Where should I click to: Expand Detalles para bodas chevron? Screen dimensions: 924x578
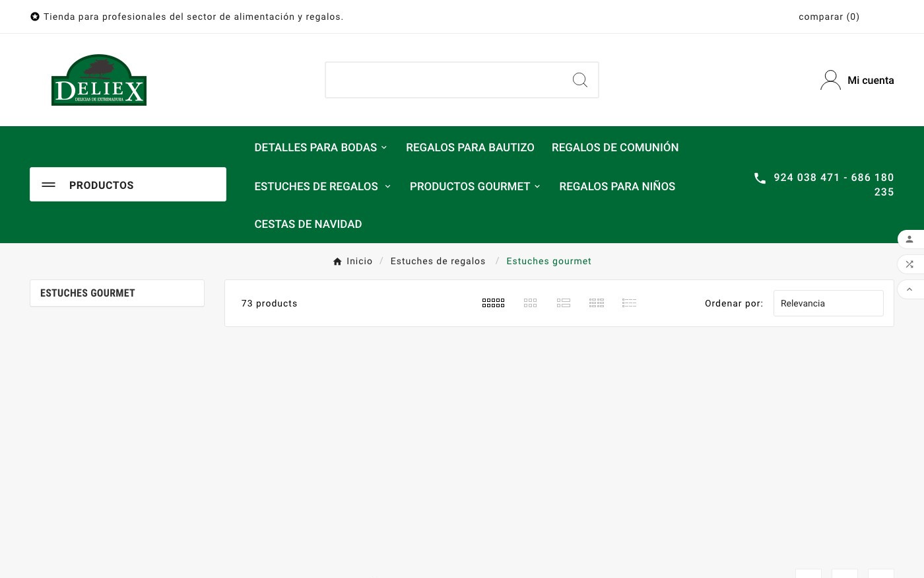tap(384, 147)
